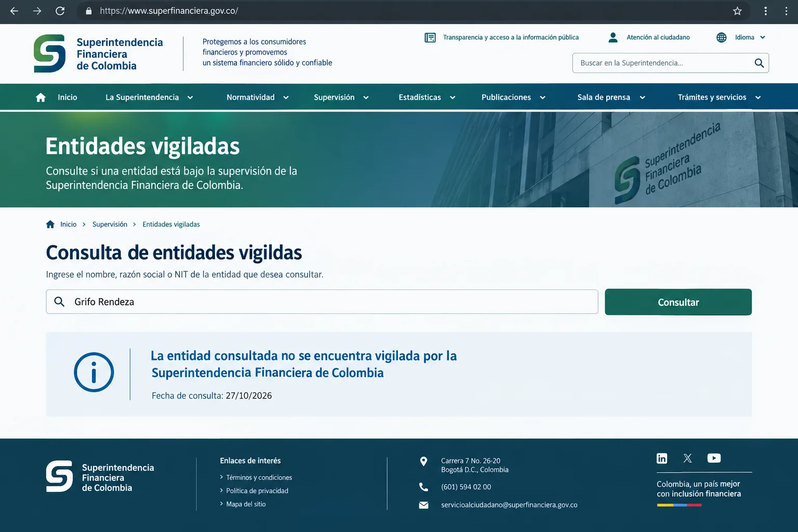Click the servicioalciudadano email address
Viewport: 798px width, 532px height.
click(x=509, y=505)
